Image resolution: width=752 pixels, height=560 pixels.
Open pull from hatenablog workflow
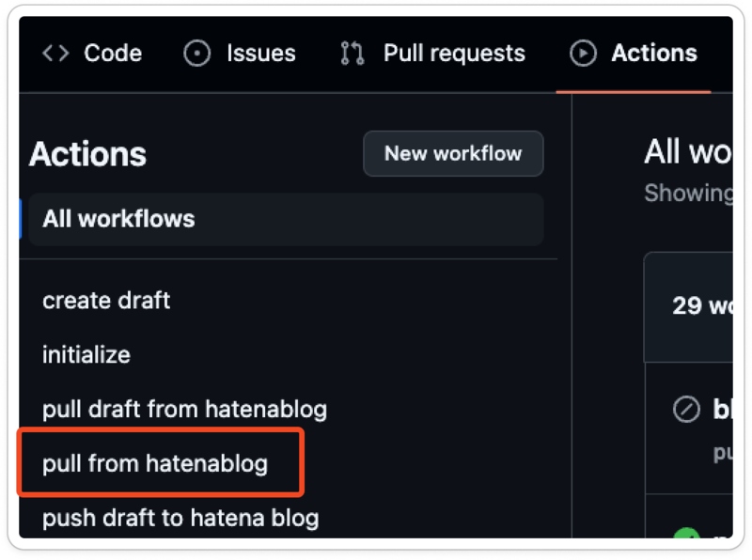tap(155, 463)
